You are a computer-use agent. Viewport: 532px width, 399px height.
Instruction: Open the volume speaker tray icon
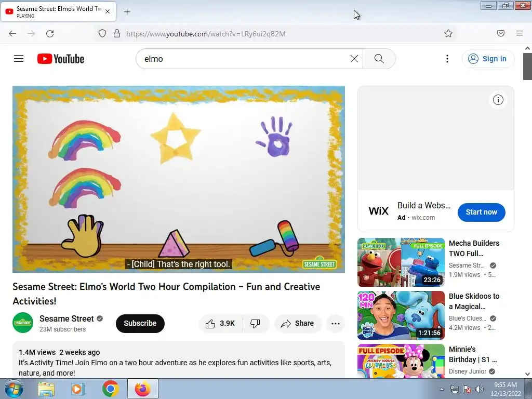coord(480,389)
